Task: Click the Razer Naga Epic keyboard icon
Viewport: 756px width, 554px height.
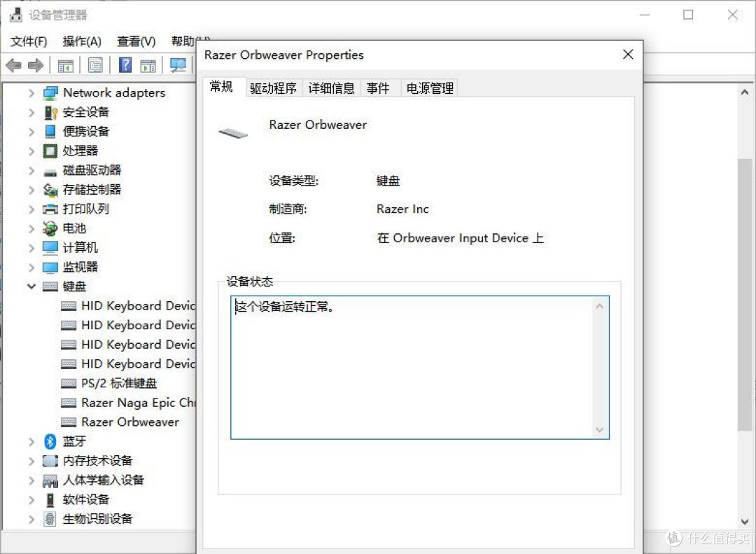Action: point(69,403)
